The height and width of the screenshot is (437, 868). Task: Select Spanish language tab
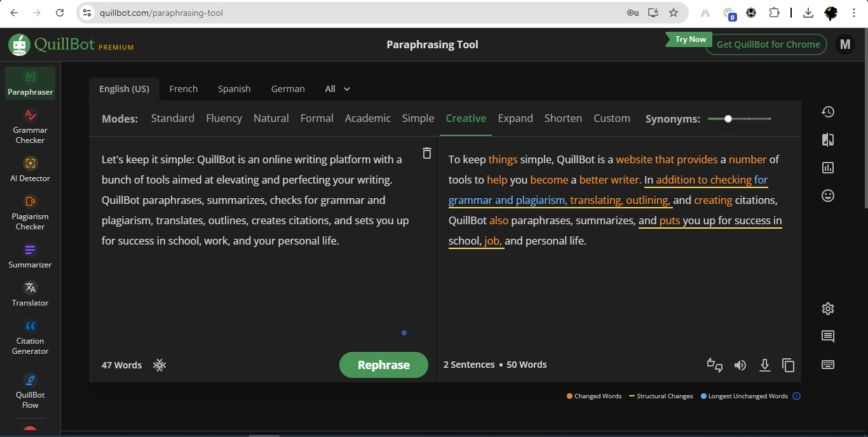click(234, 89)
